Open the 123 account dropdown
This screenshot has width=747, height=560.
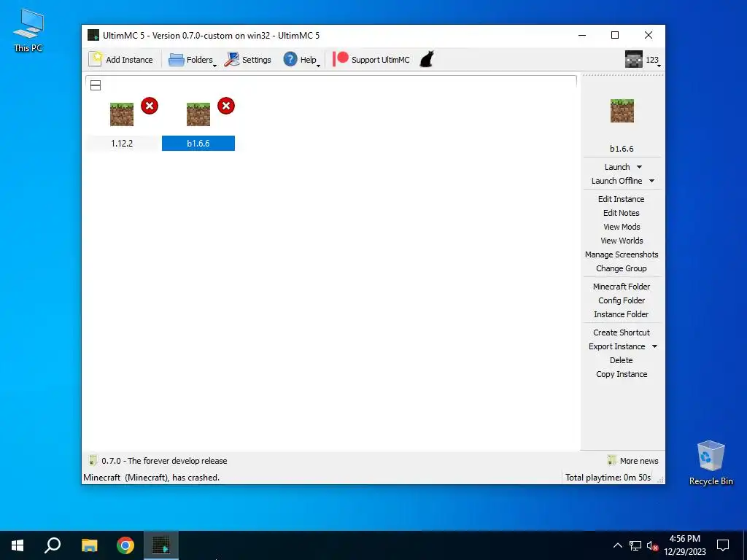(x=643, y=60)
